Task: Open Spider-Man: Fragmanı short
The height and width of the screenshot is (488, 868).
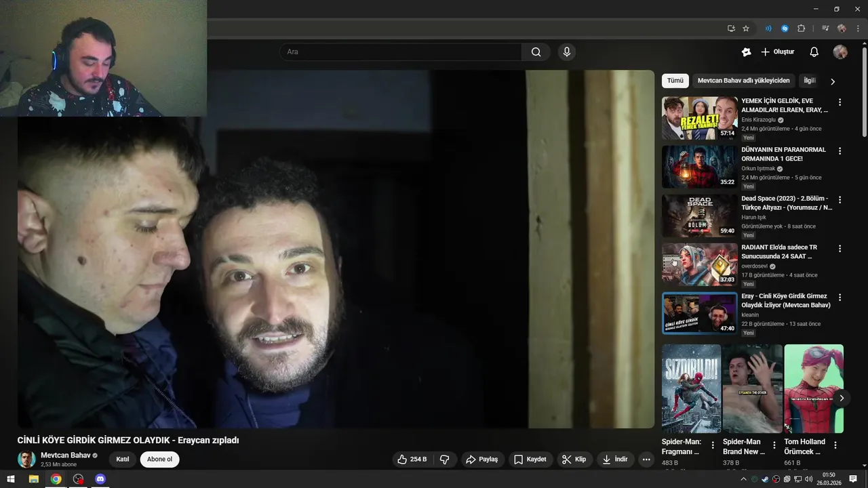Action: pos(691,389)
